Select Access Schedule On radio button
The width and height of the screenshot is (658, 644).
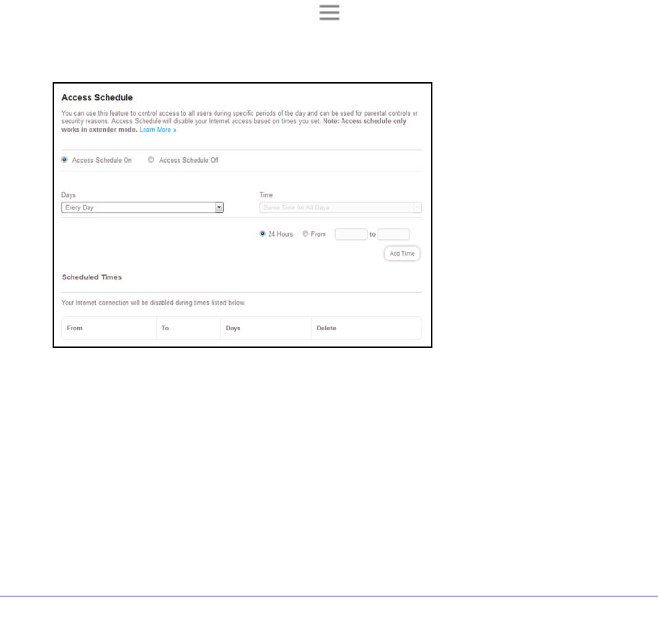[64, 160]
